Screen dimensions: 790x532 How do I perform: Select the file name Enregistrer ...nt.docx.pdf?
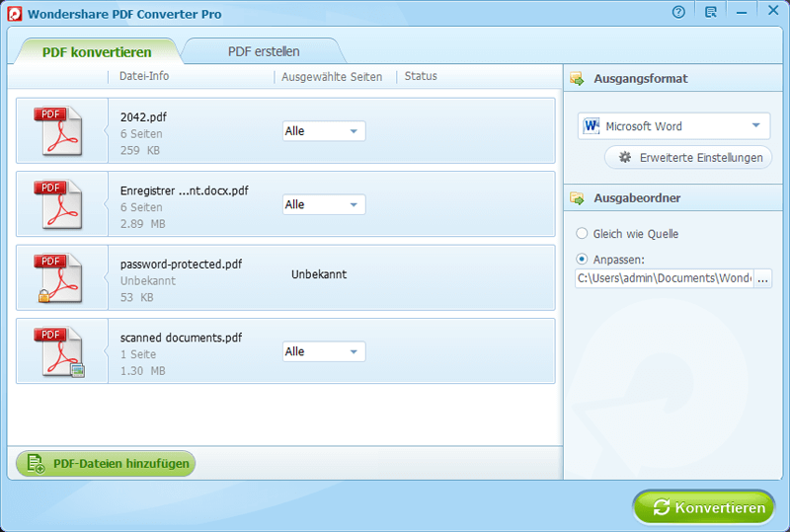click(184, 190)
